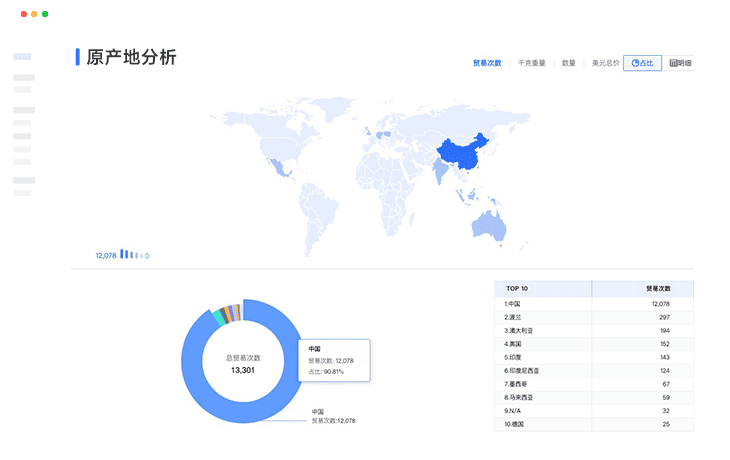Image resolution: width=730 pixels, height=460 pixels.
Task: Click the 贸易次数 column header in table
Action: coord(657,288)
